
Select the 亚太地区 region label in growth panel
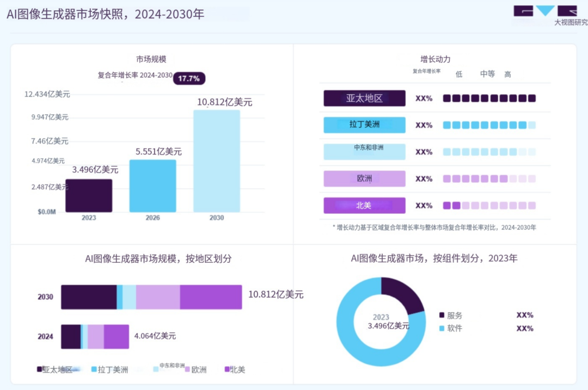point(364,98)
